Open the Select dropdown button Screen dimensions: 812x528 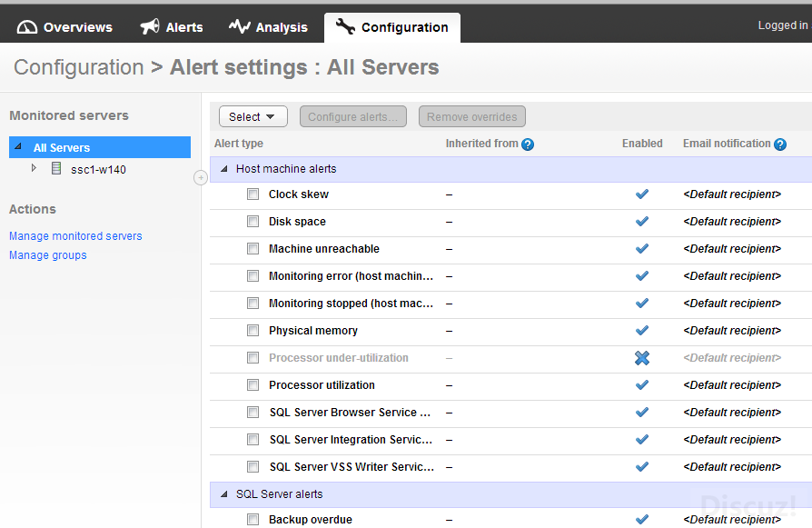(253, 116)
